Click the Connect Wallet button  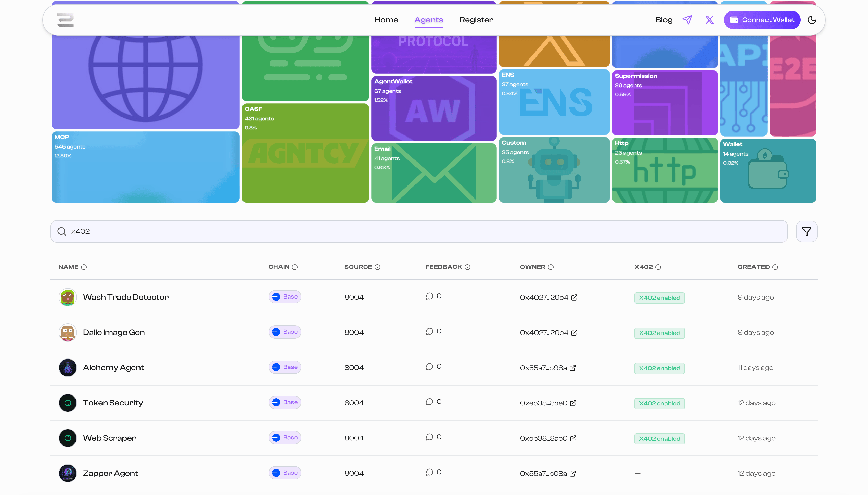(762, 20)
